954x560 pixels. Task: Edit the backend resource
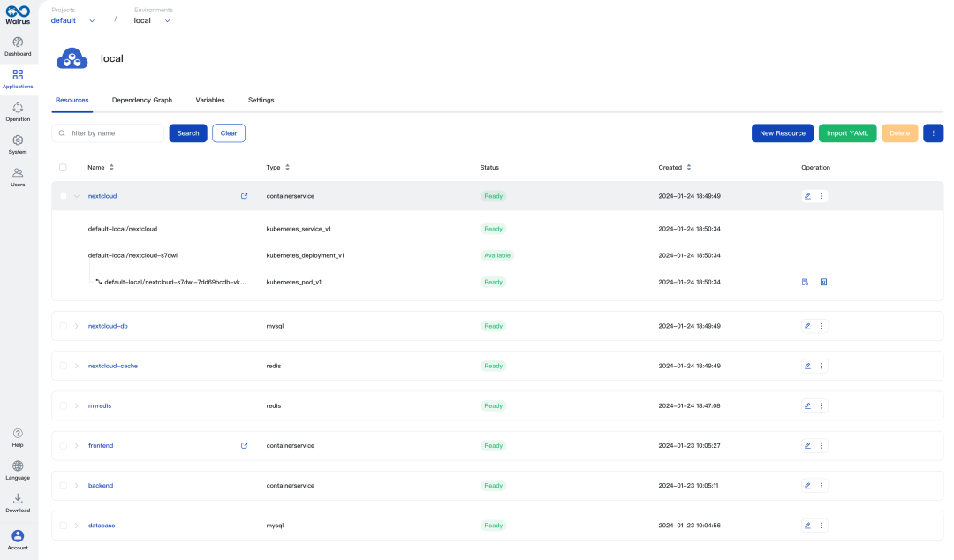coord(807,486)
